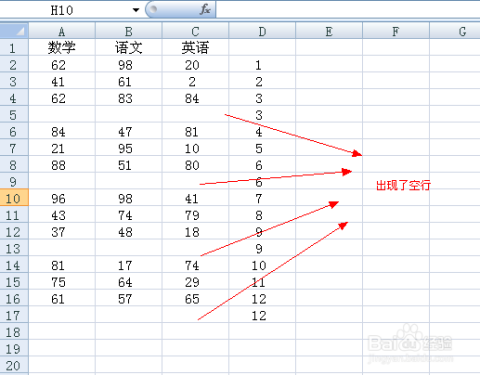
Task: Click cell B8 with value 51
Action: click(x=129, y=165)
